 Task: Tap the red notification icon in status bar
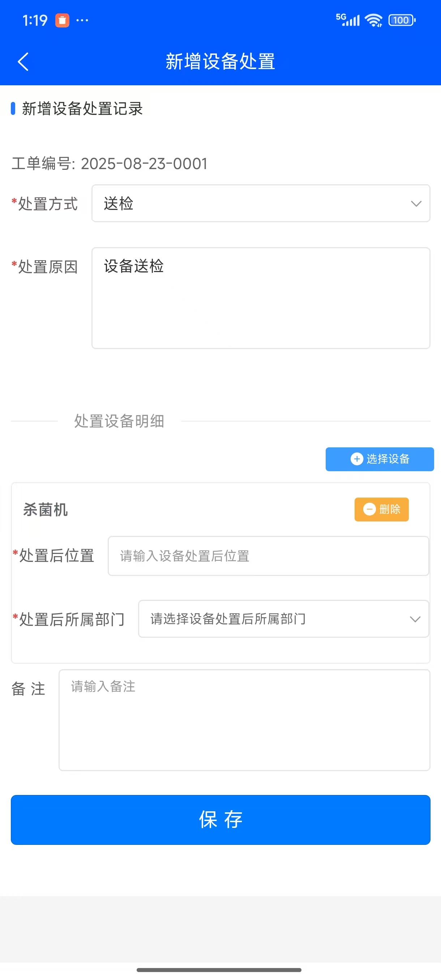click(63, 20)
